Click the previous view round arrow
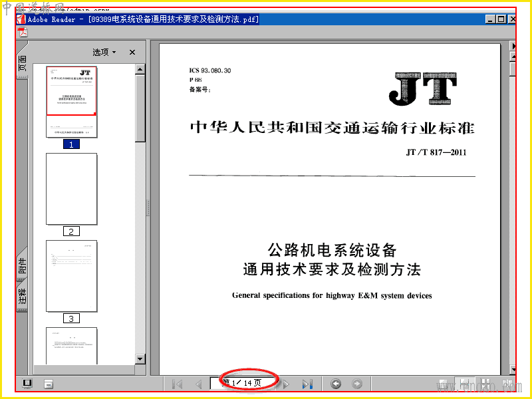 336,384
